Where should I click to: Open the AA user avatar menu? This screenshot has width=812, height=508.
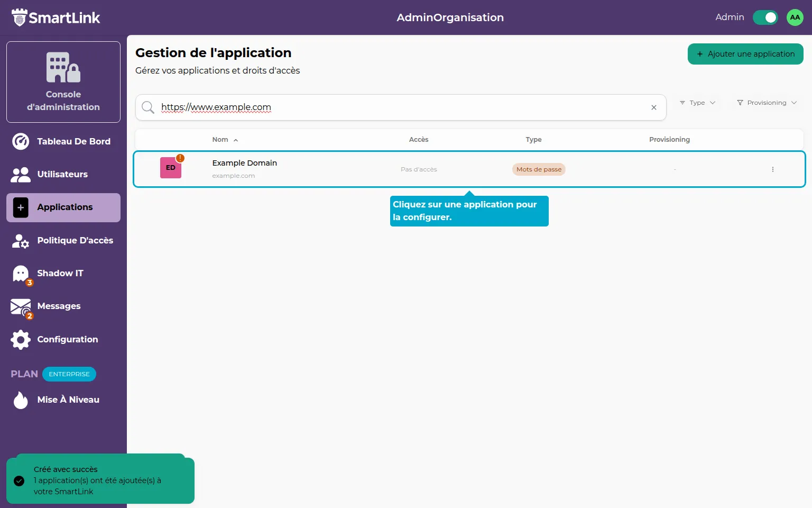point(795,17)
